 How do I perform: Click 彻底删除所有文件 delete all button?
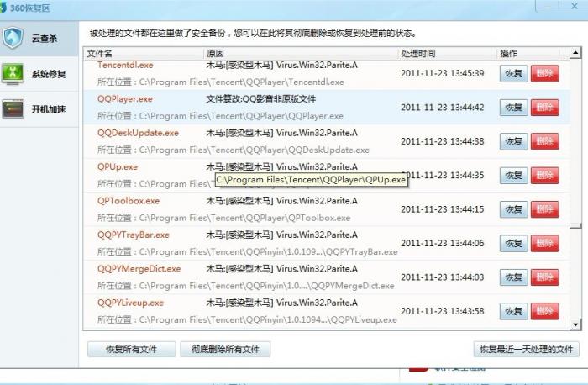[225, 350]
